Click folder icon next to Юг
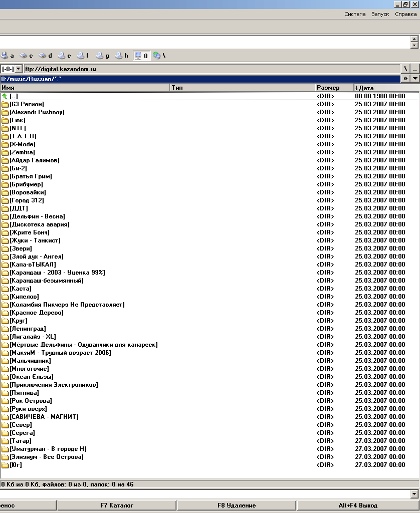This screenshot has width=420, height=513. pyautogui.click(x=5, y=465)
